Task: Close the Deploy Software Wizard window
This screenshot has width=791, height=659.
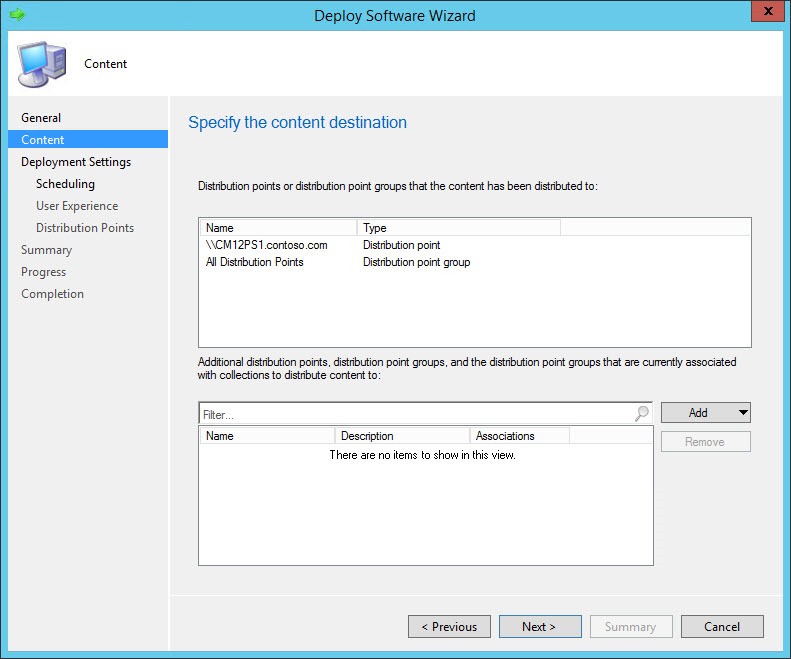Action: (x=766, y=12)
